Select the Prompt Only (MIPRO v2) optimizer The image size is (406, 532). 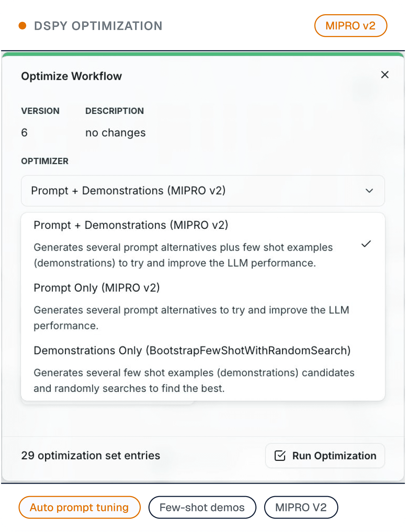(97, 288)
